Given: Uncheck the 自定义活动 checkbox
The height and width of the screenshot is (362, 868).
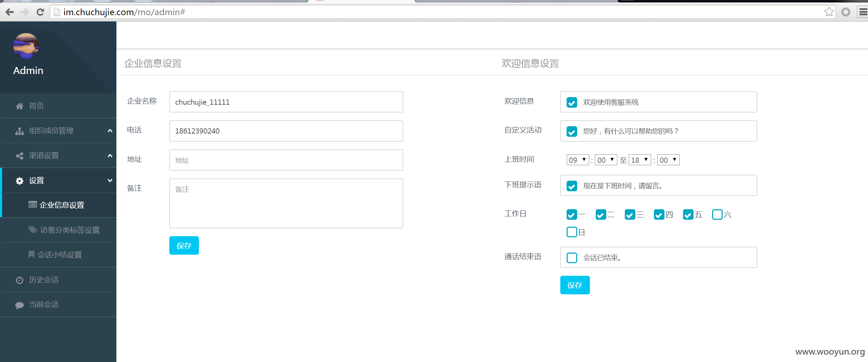Looking at the screenshot, I should pyautogui.click(x=572, y=131).
